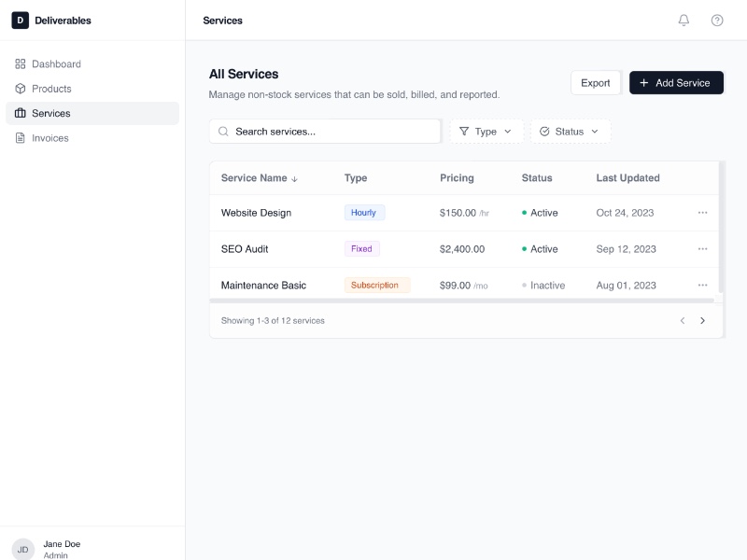Click the Deliverables logo icon
Image resolution: width=747 pixels, height=560 pixels.
point(21,21)
